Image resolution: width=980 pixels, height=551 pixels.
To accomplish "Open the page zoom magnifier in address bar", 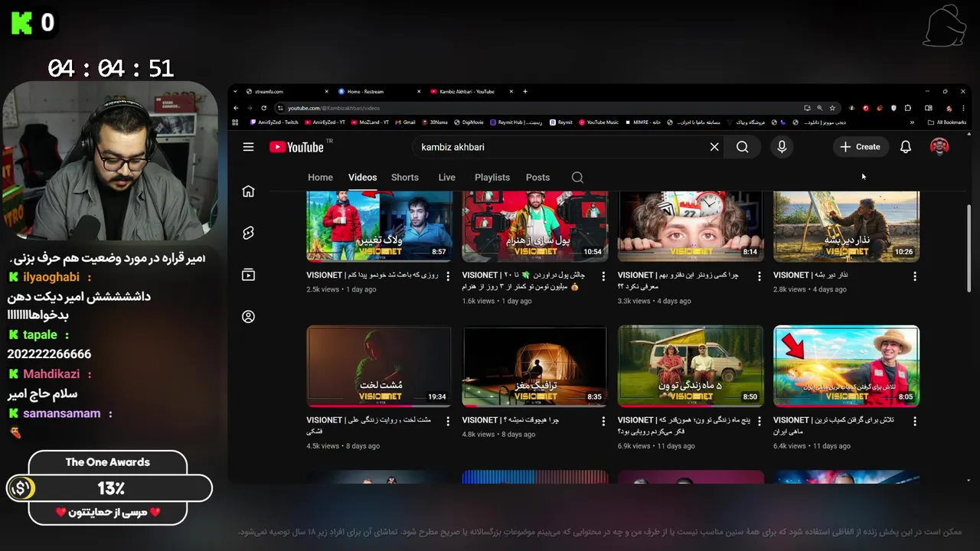I will (x=819, y=108).
